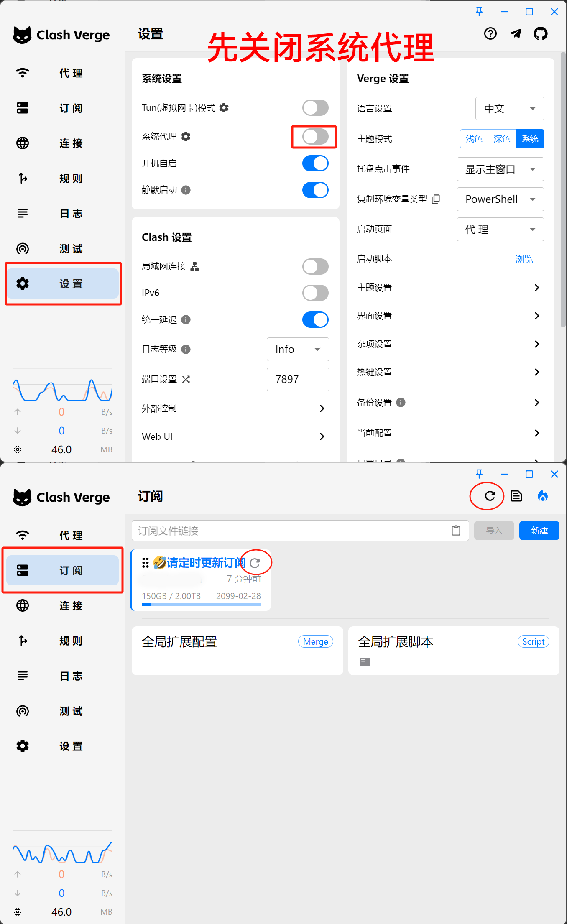
Task: Open the runtime config document icon
Action: tap(516, 496)
